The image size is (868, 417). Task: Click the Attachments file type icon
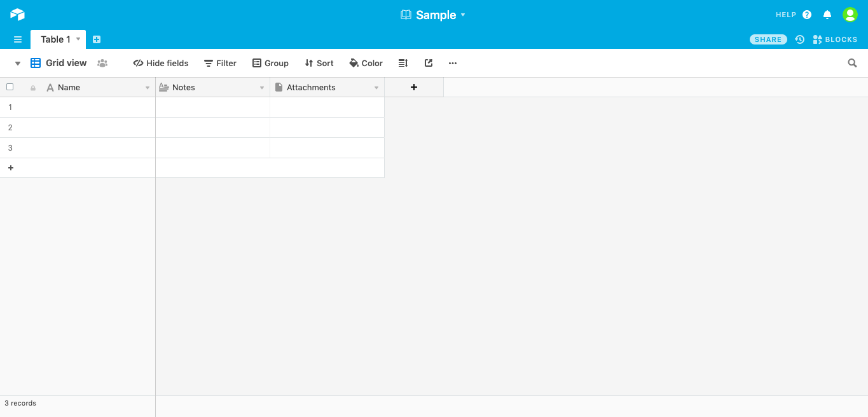click(279, 87)
